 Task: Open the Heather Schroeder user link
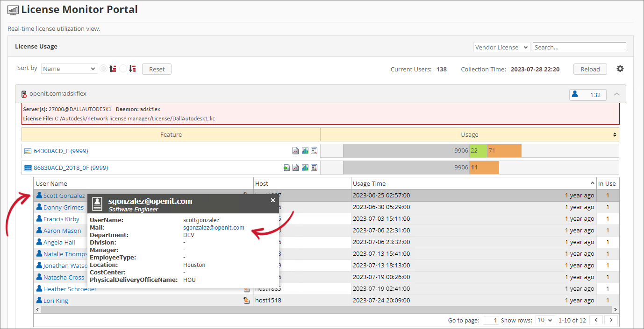point(70,289)
